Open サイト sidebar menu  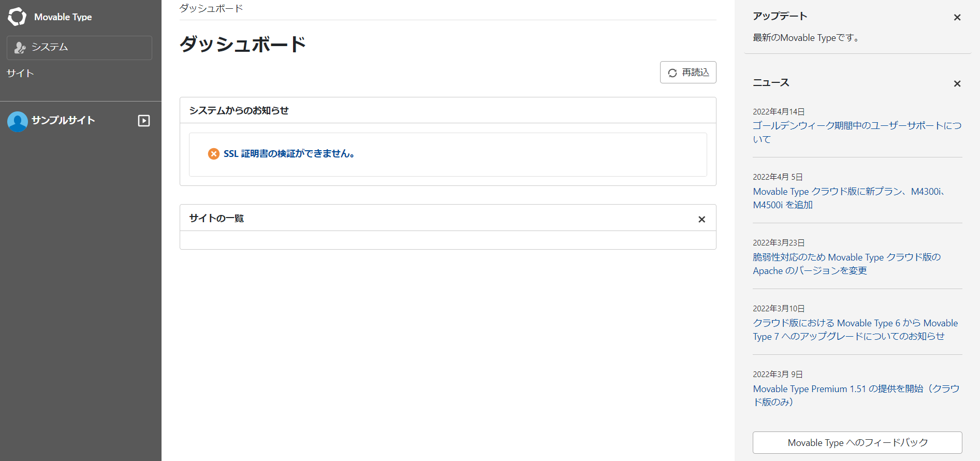pos(20,74)
